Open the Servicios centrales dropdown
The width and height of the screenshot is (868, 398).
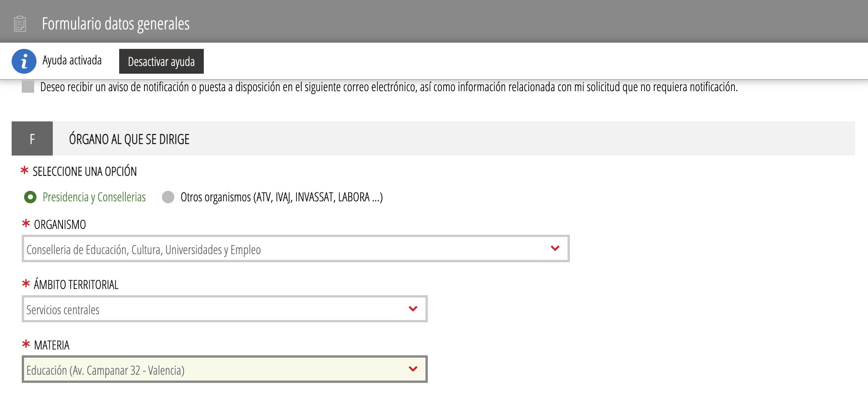click(x=217, y=309)
